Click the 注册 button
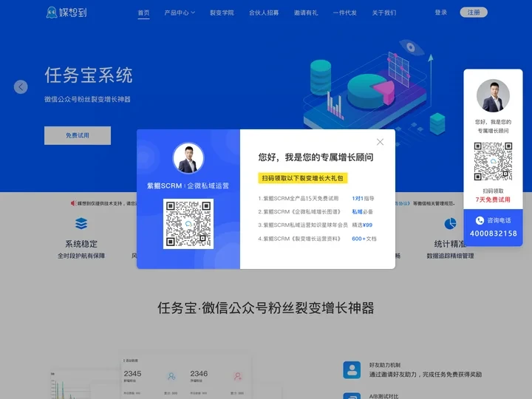Image resolution: width=532 pixels, height=399 pixels. point(474,13)
